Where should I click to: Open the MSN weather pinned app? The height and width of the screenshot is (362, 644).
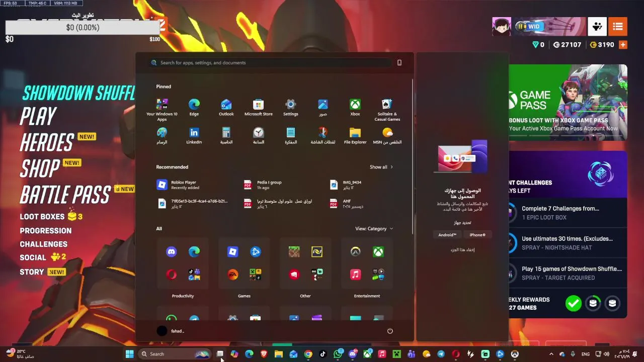click(387, 136)
